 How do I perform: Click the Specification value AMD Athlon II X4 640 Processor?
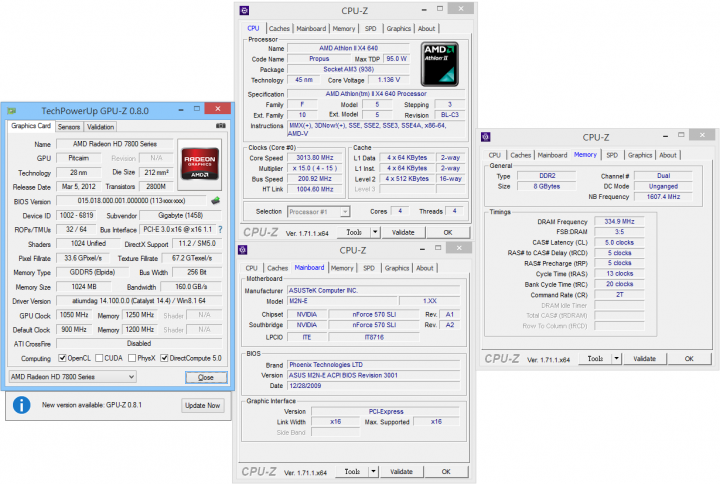point(376,94)
